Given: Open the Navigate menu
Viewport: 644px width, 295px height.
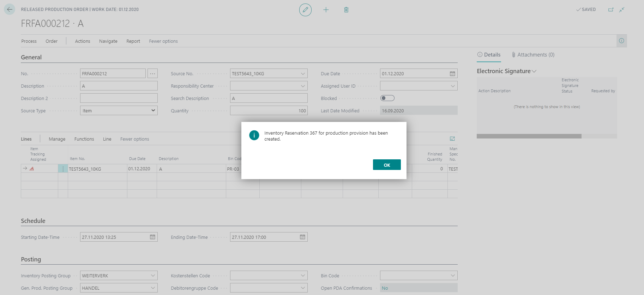Looking at the screenshot, I should point(108,41).
